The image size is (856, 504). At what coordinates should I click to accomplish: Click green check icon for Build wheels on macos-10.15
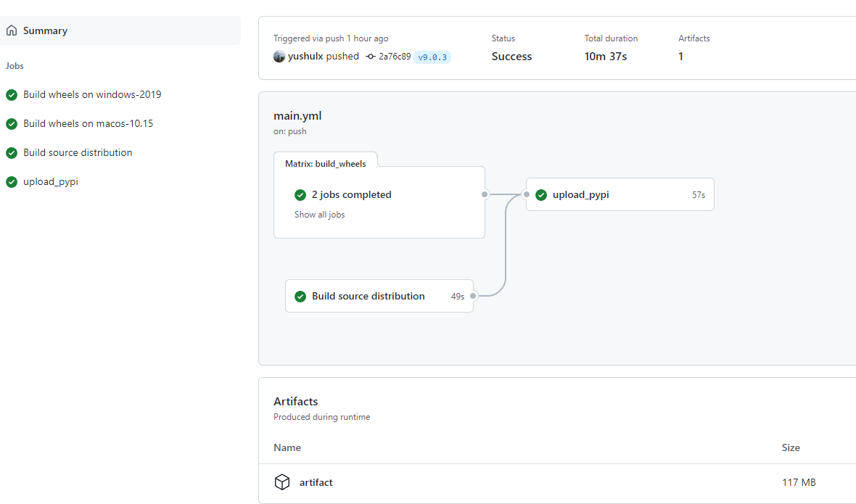click(x=12, y=124)
